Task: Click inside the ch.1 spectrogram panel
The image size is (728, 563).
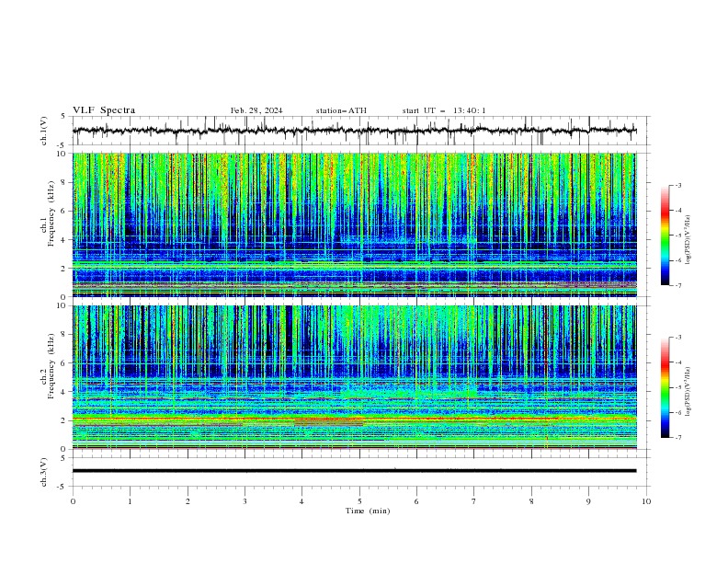Action: [355, 224]
